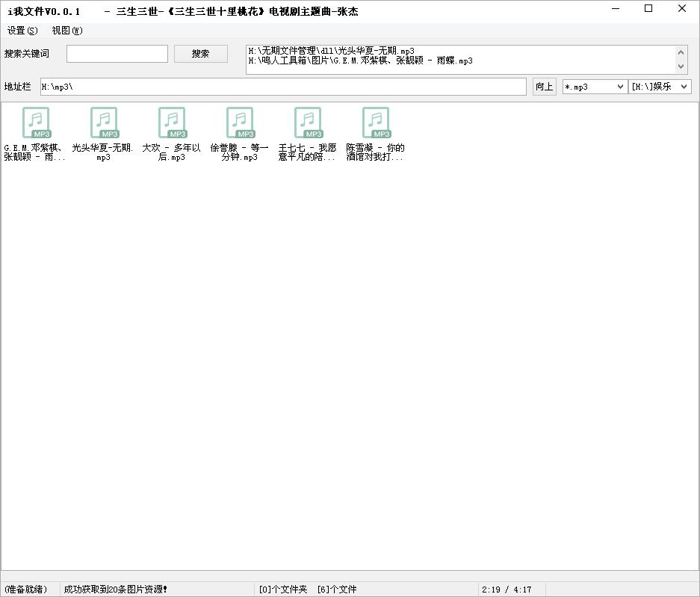
Task: Click the 地址栏 label
Action: point(17,87)
